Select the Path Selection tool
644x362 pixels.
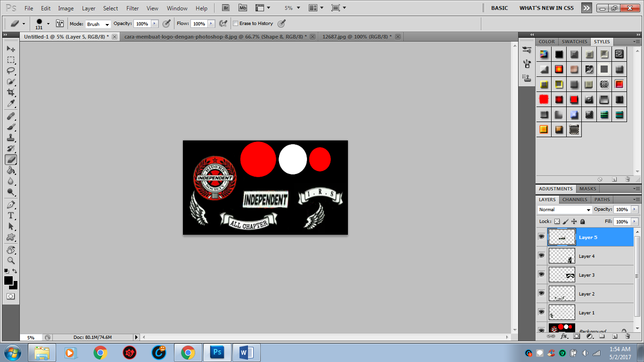click(11, 226)
